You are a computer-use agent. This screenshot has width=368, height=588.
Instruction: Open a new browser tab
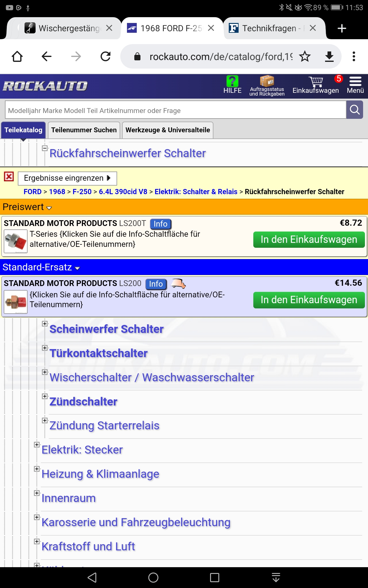click(342, 28)
